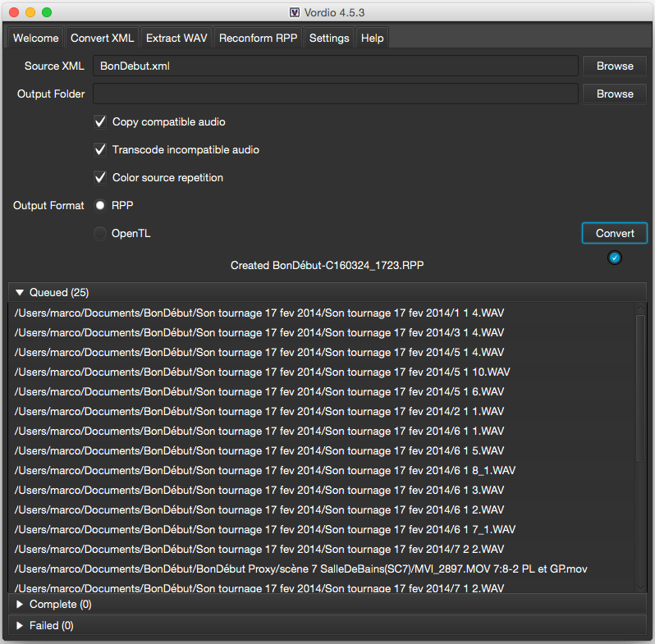Click the scrollbar up arrow in queue list

click(x=640, y=308)
